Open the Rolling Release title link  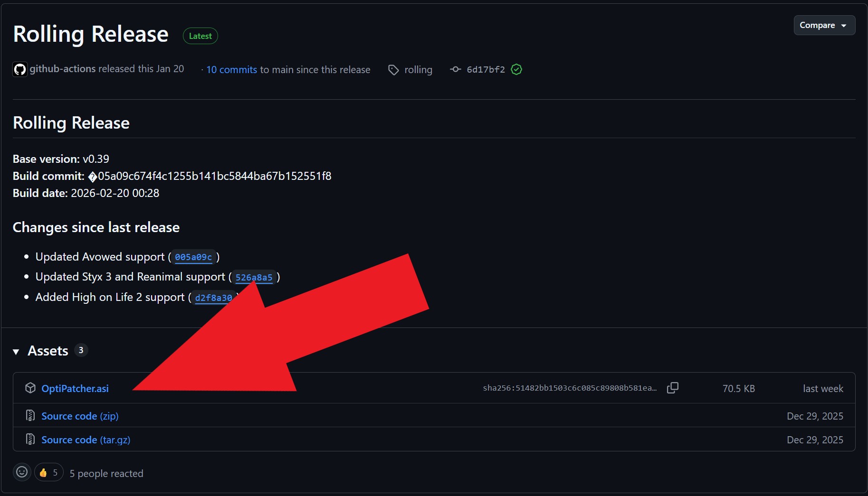(91, 34)
